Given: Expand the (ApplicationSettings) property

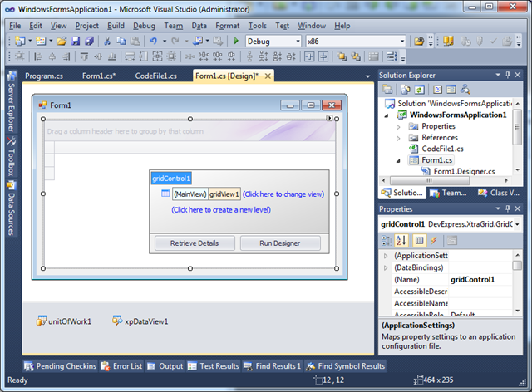Looking at the screenshot, I should point(386,256).
